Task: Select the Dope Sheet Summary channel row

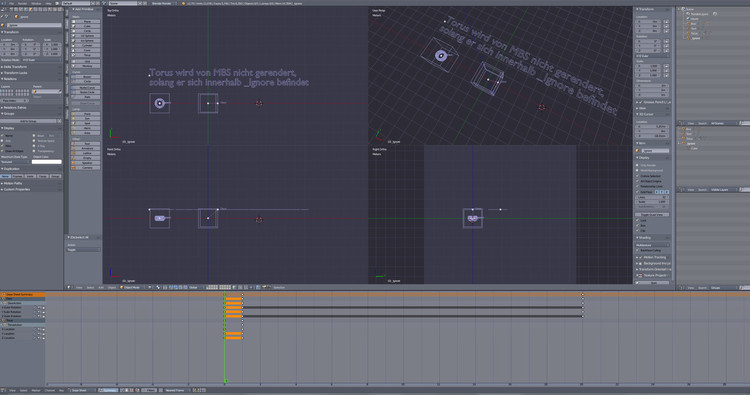Action: [23, 295]
